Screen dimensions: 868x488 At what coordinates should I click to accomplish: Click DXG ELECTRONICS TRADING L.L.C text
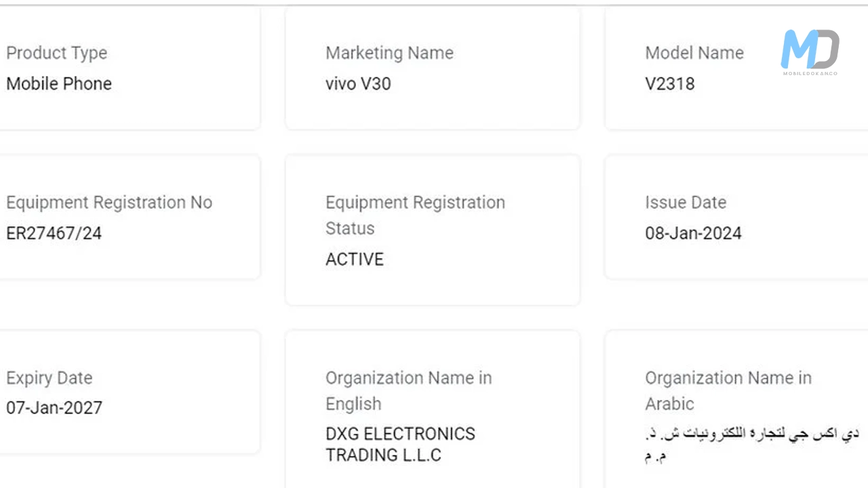pyautogui.click(x=400, y=444)
